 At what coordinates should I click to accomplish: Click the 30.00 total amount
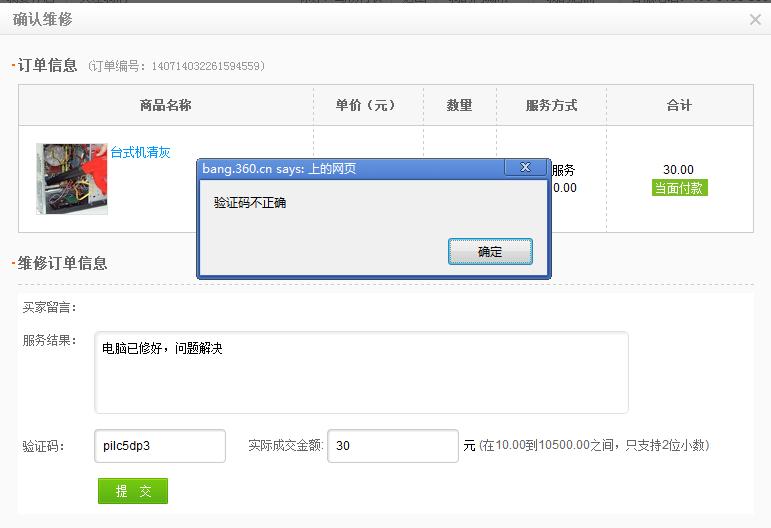[678, 170]
